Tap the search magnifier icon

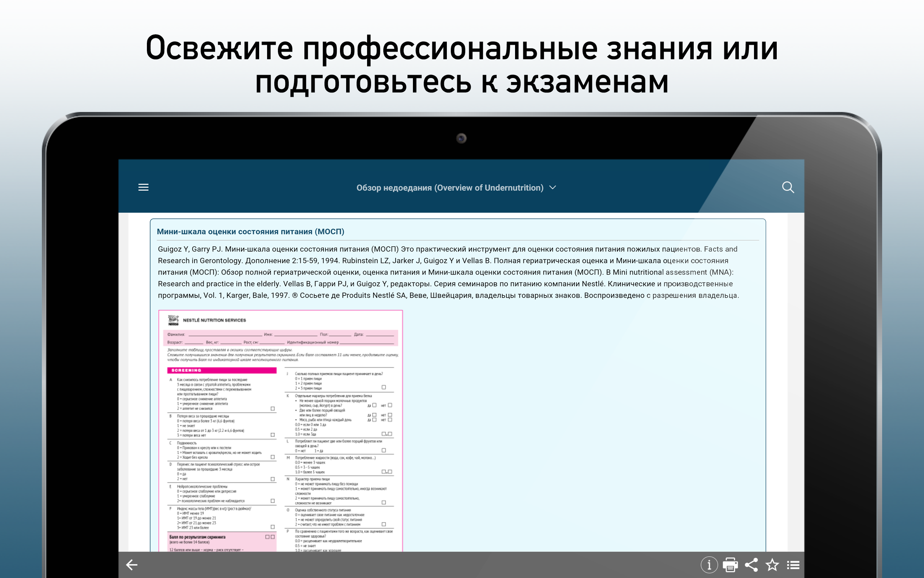(788, 187)
